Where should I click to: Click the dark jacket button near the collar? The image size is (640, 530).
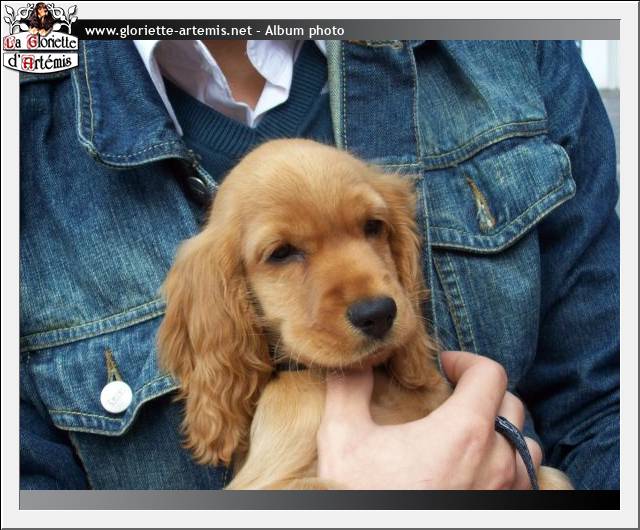[x=198, y=185]
